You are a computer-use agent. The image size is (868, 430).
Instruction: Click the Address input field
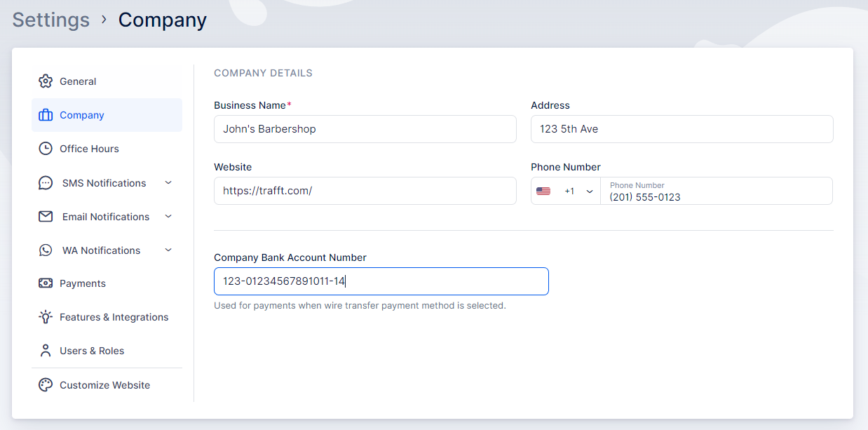[x=682, y=129]
